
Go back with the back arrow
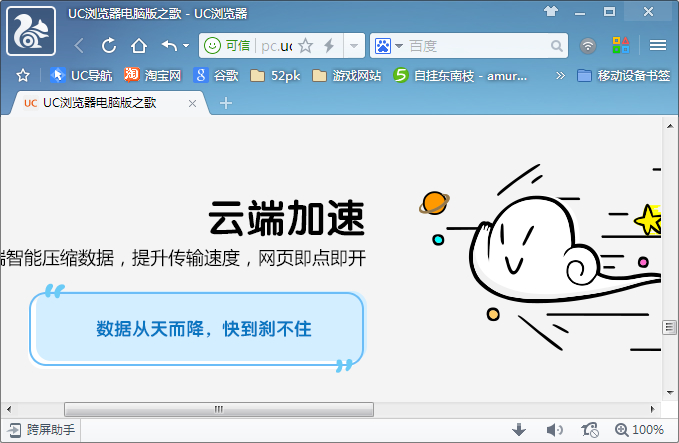coord(79,45)
